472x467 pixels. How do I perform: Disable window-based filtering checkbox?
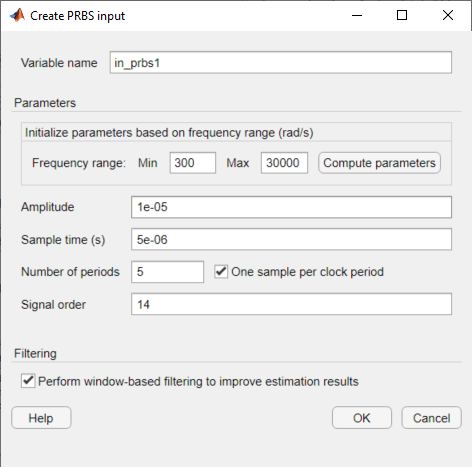[x=28, y=381]
